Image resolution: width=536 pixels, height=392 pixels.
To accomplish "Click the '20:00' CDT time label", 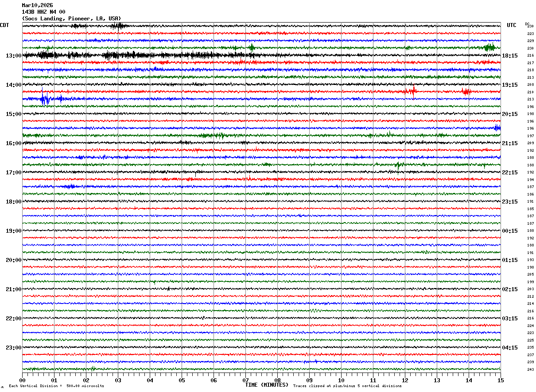I will click(x=14, y=260).
